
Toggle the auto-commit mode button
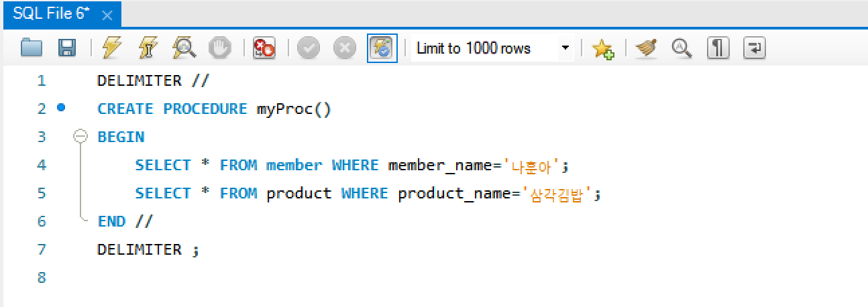click(382, 48)
